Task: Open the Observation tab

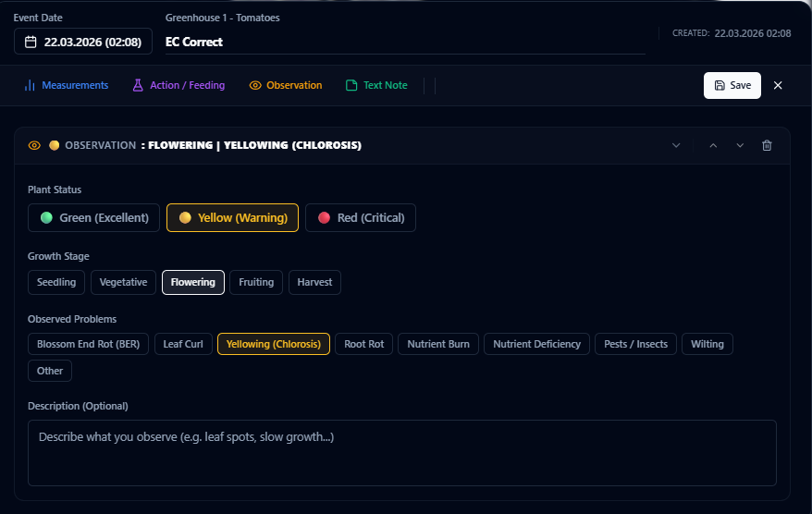Action: tap(286, 85)
